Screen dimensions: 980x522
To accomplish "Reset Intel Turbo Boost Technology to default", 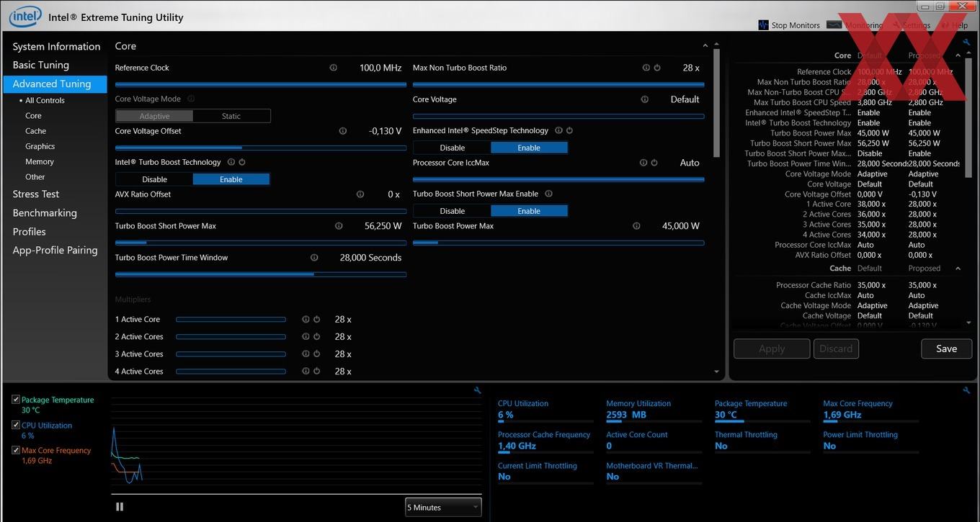I will tap(242, 162).
